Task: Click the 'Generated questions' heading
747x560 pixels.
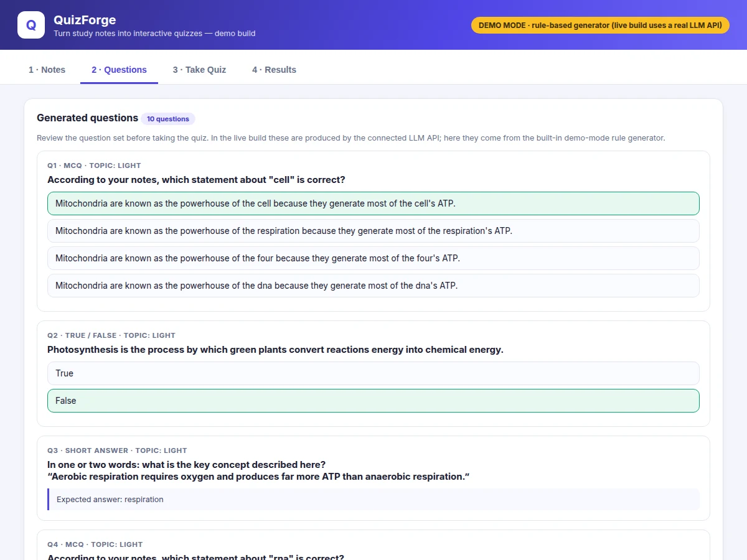Action: pos(87,118)
